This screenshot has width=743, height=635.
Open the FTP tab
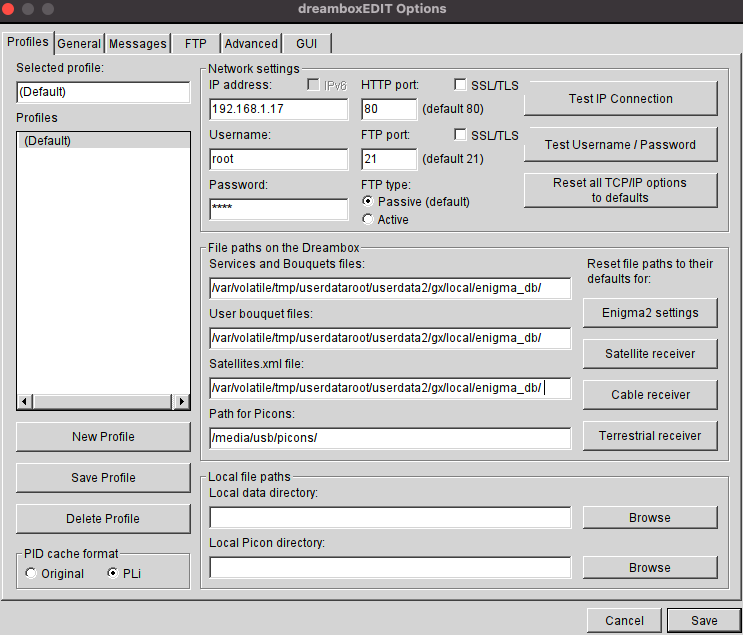coord(194,44)
